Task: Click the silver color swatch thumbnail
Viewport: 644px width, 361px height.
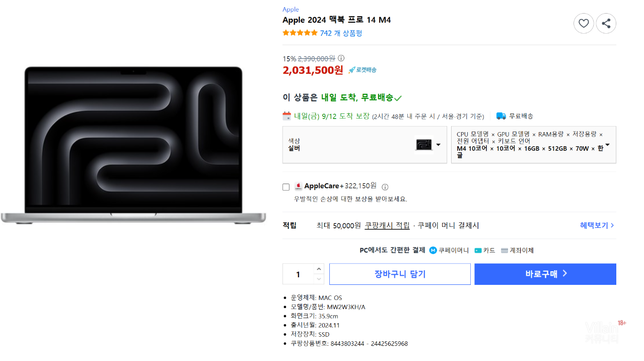Action: coord(423,145)
